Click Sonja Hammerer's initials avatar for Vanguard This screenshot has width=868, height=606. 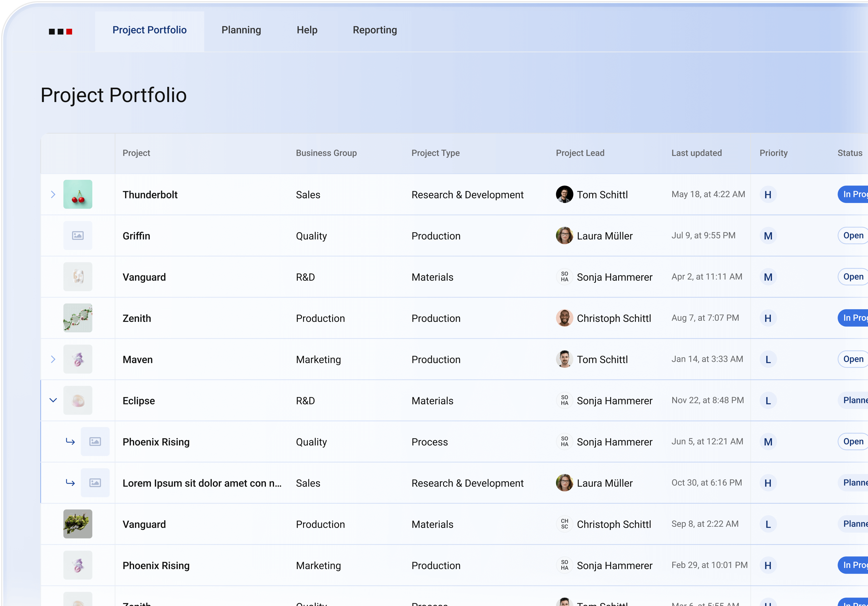pyautogui.click(x=564, y=277)
